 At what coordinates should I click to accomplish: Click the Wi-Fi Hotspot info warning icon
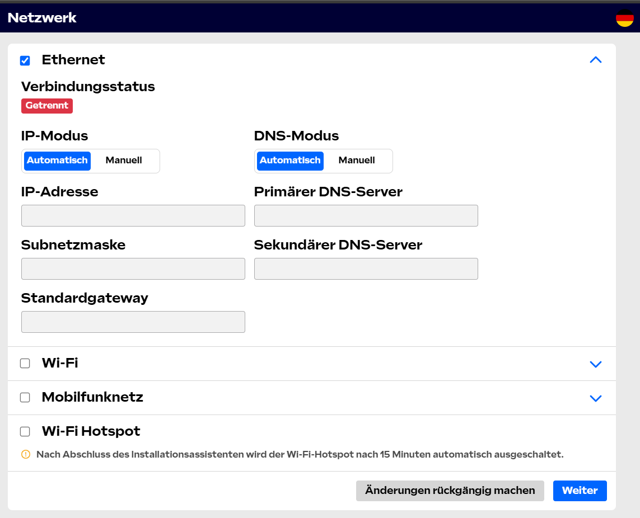coord(26,454)
